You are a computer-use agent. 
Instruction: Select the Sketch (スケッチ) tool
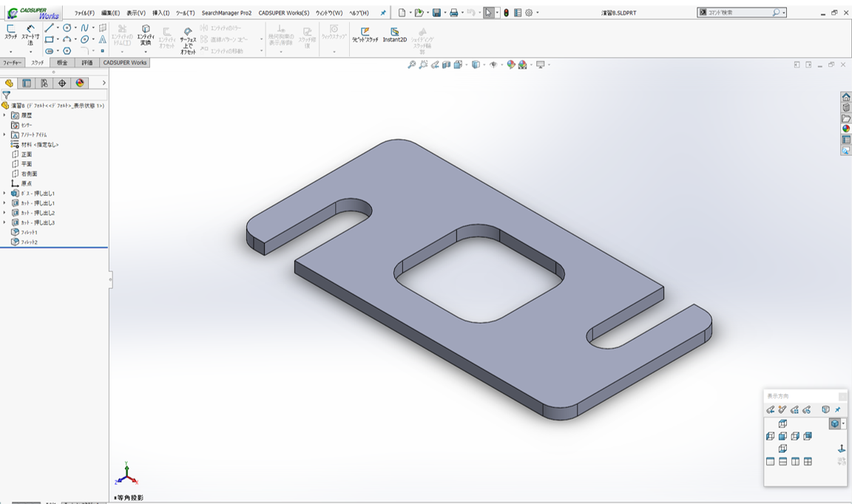coord(11,32)
